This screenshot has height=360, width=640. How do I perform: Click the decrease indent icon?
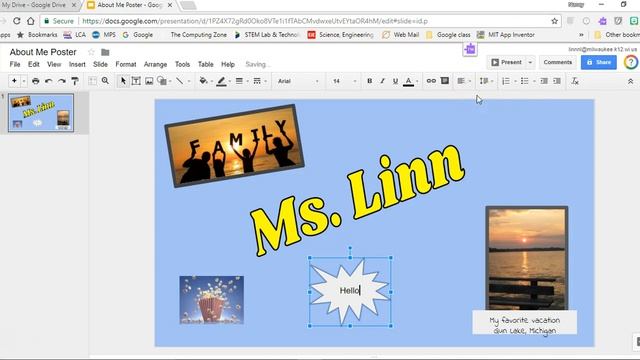(544, 81)
